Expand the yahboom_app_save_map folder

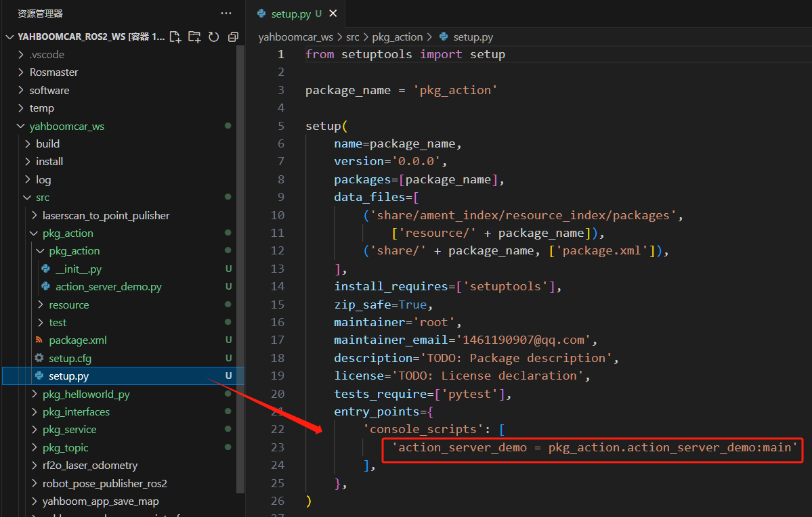click(34, 501)
